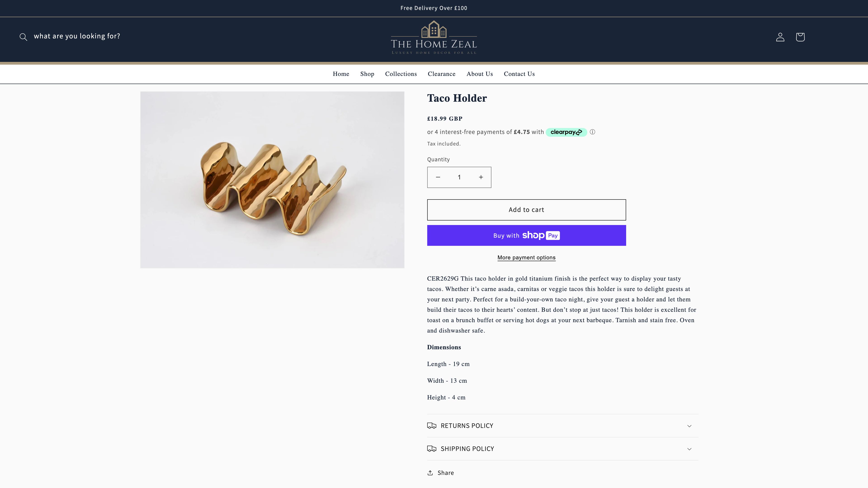Image resolution: width=868 pixels, height=488 pixels.
Task: Click the Returns Policy truck icon
Action: coord(432,426)
